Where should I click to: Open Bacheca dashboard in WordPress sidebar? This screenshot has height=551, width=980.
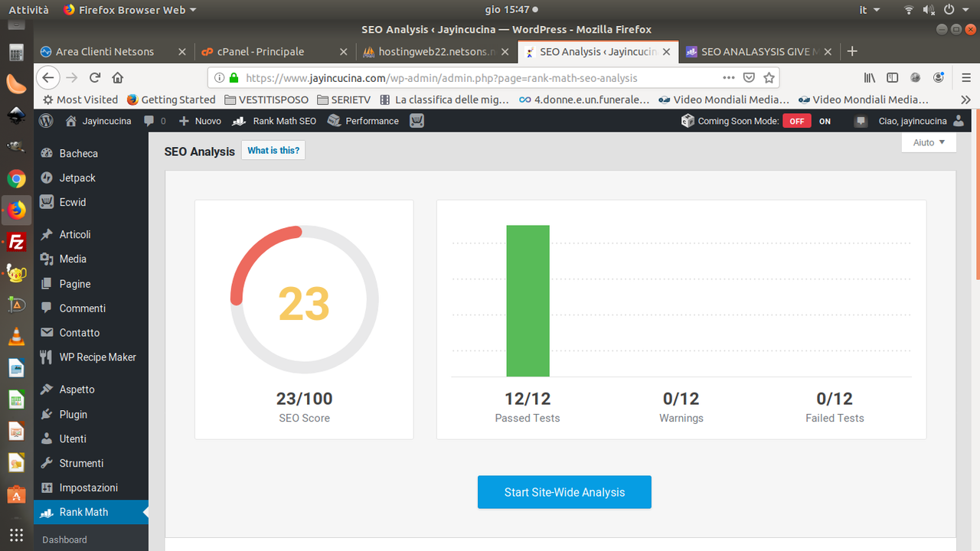(79, 153)
